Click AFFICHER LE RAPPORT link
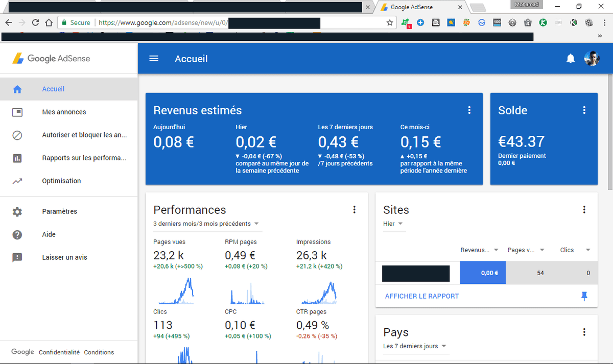Viewport: 613px width, 364px height. coord(422,296)
